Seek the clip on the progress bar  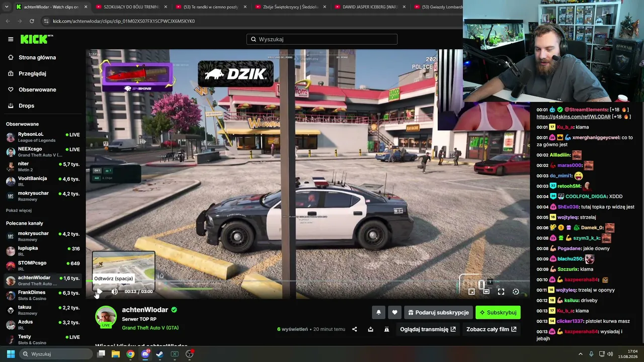[x=307, y=282]
